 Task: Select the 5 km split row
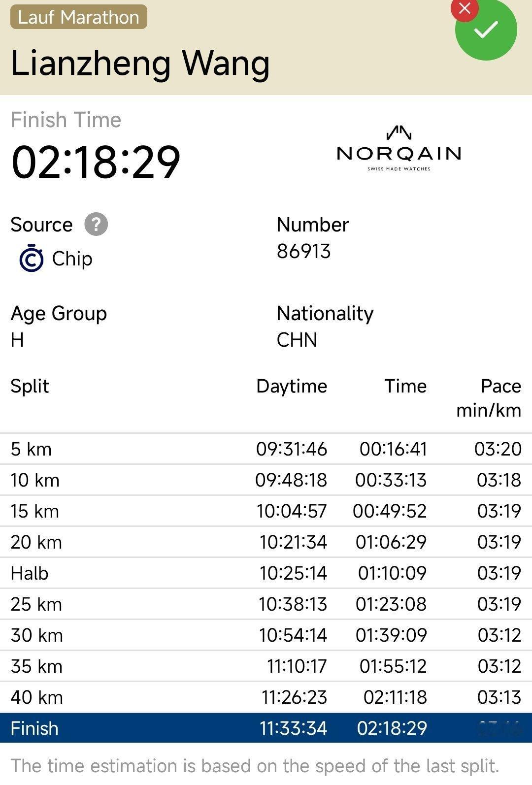266,449
